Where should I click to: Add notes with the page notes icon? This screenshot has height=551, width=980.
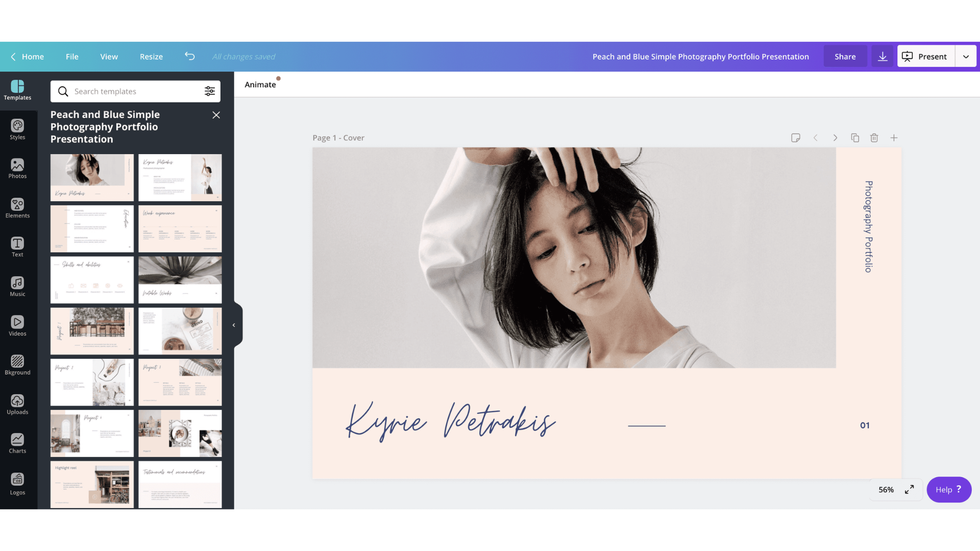795,138
